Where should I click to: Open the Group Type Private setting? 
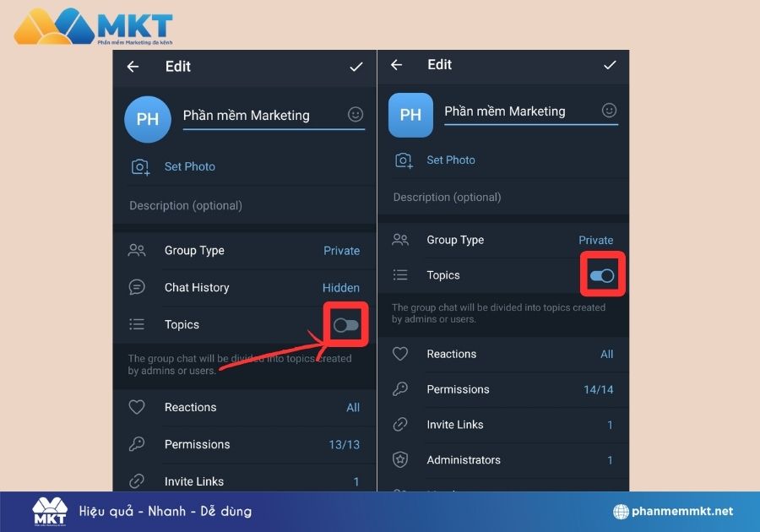coord(341,250)
